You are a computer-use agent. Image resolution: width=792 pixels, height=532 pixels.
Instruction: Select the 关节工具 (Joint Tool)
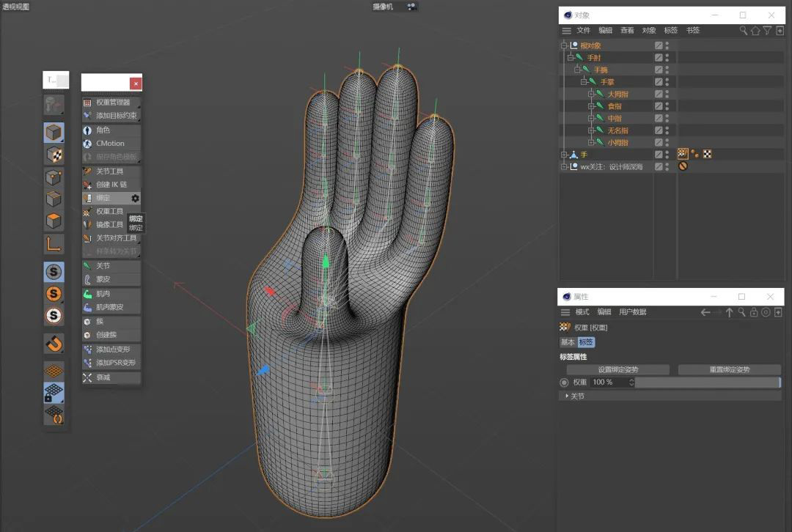109,171
